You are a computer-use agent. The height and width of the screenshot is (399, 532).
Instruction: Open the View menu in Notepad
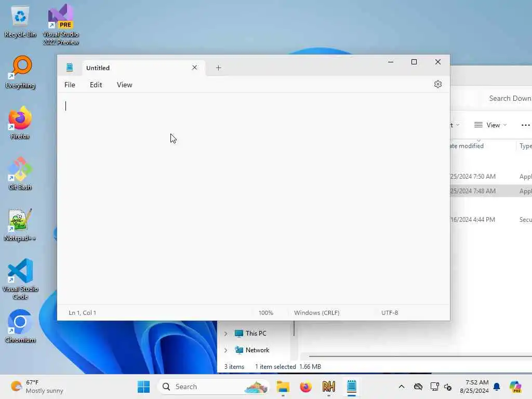(x=125, y=85)
